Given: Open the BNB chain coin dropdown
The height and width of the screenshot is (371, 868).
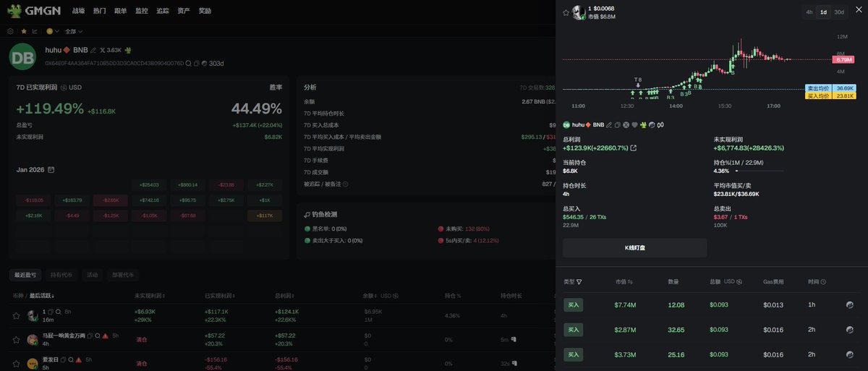Looking at the screenshot, I should coord(53,32).
